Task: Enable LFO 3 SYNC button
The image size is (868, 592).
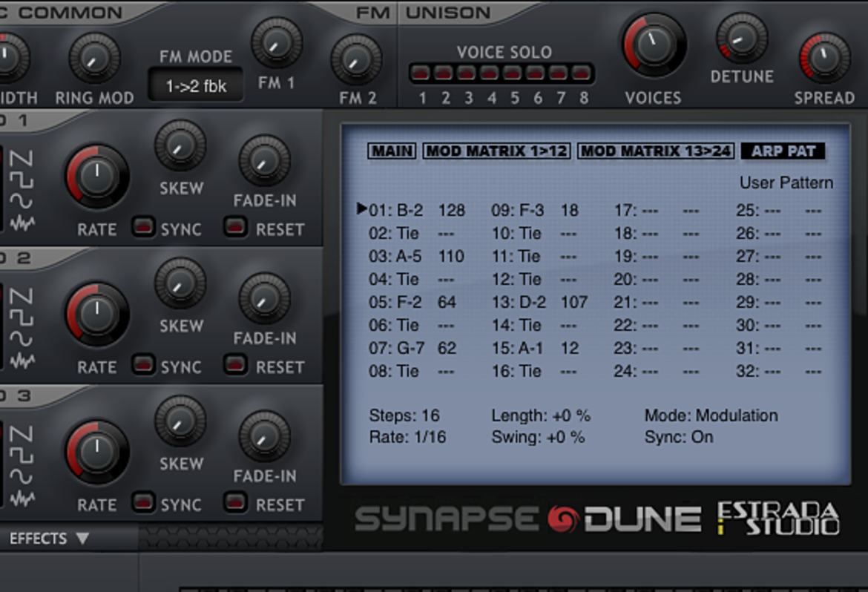Action: coord(143,502)
